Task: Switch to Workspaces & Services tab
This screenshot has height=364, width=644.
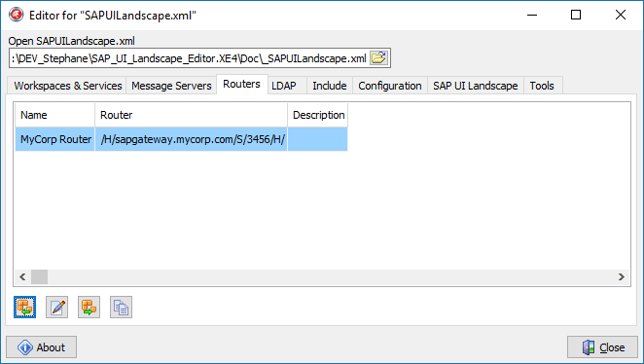Action: pos(68,86)
